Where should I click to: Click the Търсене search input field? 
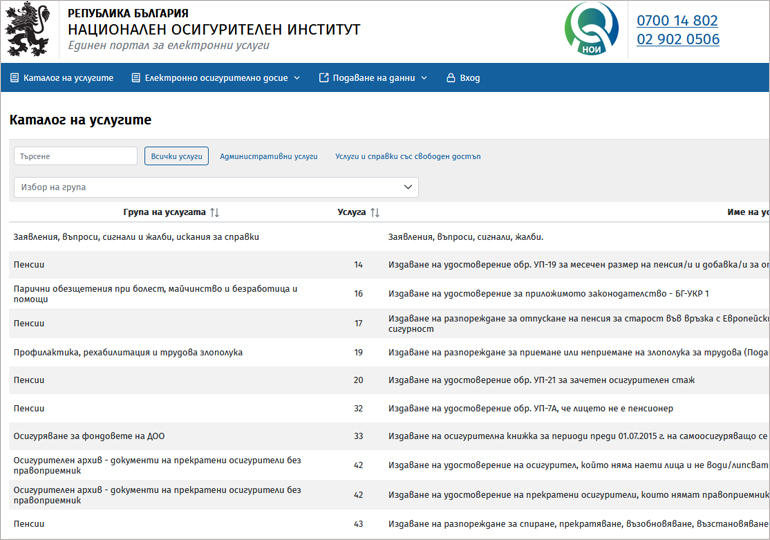click(76, 156)
